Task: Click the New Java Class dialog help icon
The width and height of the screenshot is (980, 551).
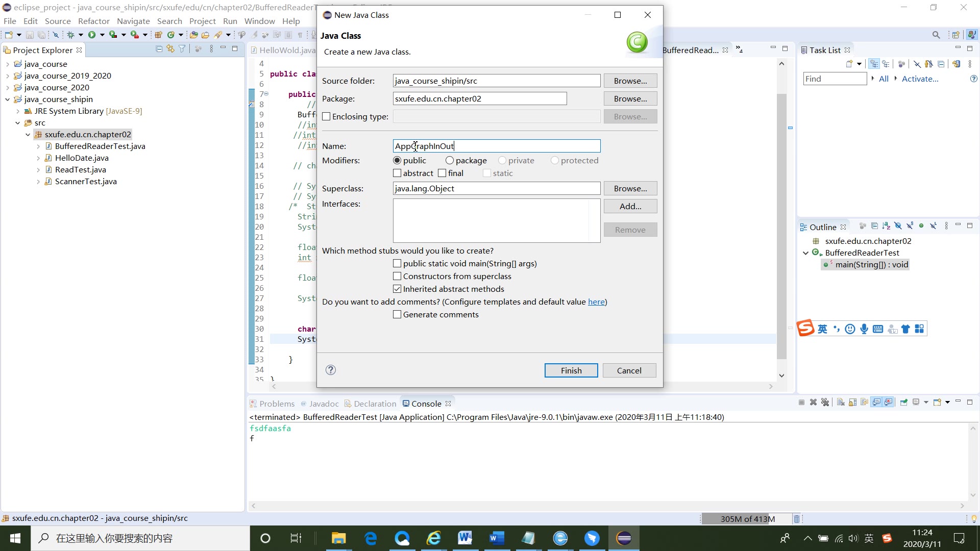Action: [330, 369]
